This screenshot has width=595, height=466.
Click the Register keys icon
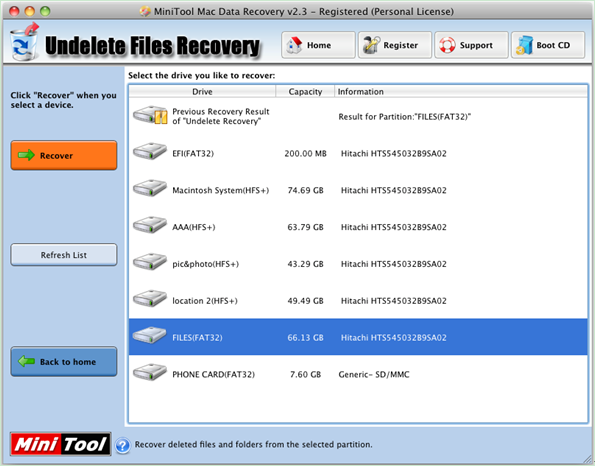(371, 45)
